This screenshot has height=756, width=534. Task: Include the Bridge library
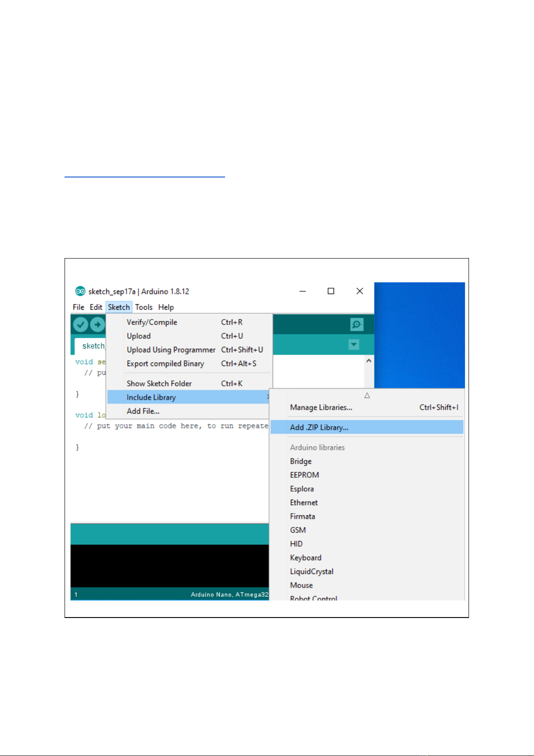(367, 461)
